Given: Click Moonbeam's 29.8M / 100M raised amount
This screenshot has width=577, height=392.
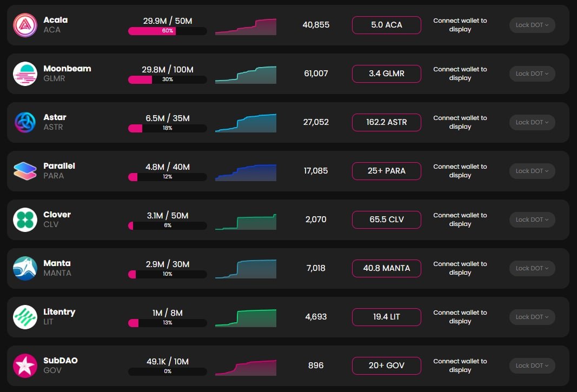Looking at the screenshot, I should click(168, 70).
